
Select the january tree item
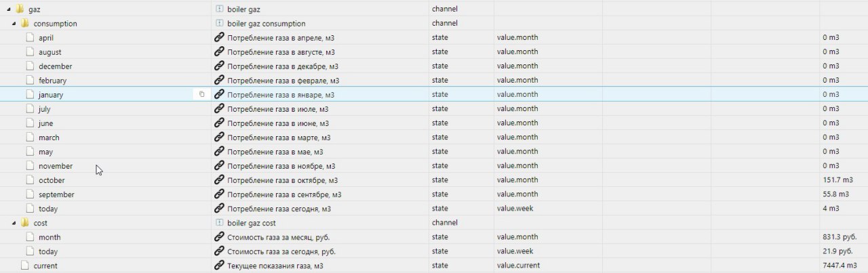pos(51,95)
